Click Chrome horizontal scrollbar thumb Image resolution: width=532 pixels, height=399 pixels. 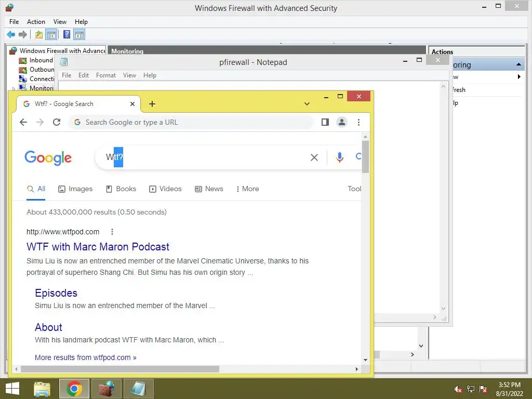(120, 369)
